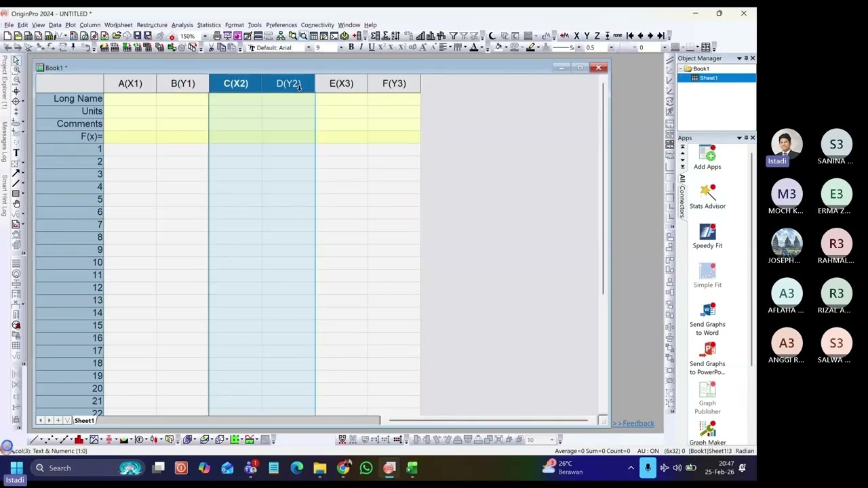
Task: Select Sheet1 in Object Manager tree
Action: tap(709, 78)
